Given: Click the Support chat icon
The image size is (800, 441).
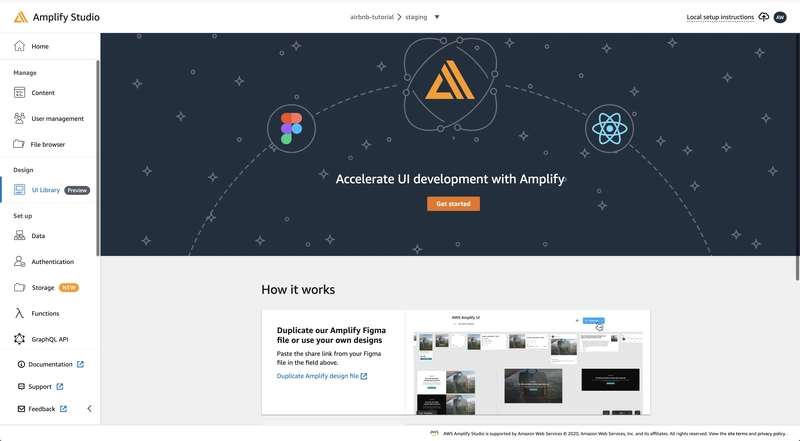Looking at the screenshot, I should [21, 386].
